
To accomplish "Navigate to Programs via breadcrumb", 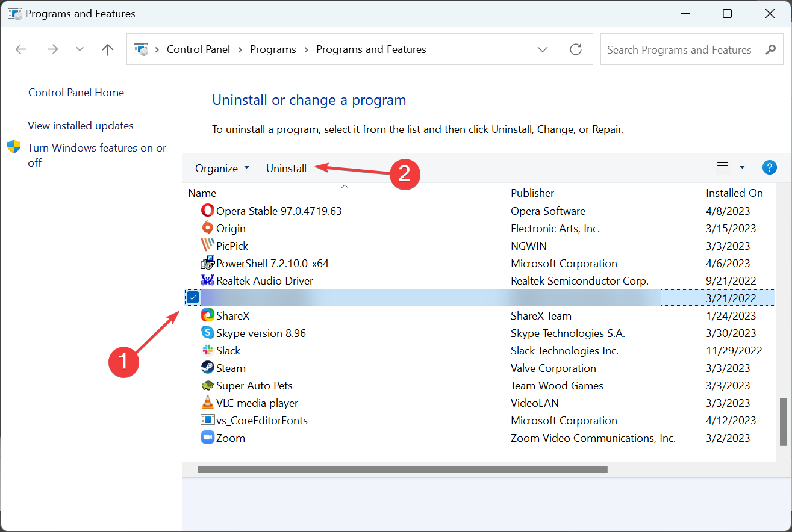I will [273, 49].
